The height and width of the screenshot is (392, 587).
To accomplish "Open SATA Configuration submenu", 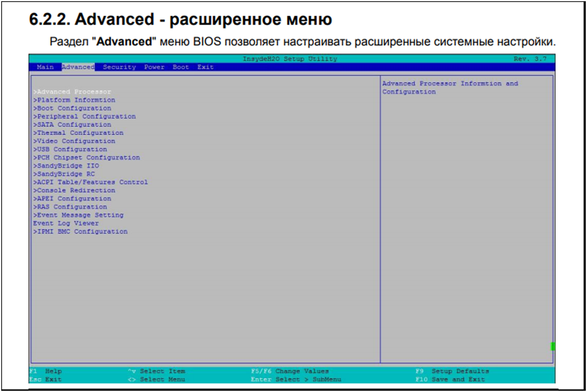I will point(72,125).
